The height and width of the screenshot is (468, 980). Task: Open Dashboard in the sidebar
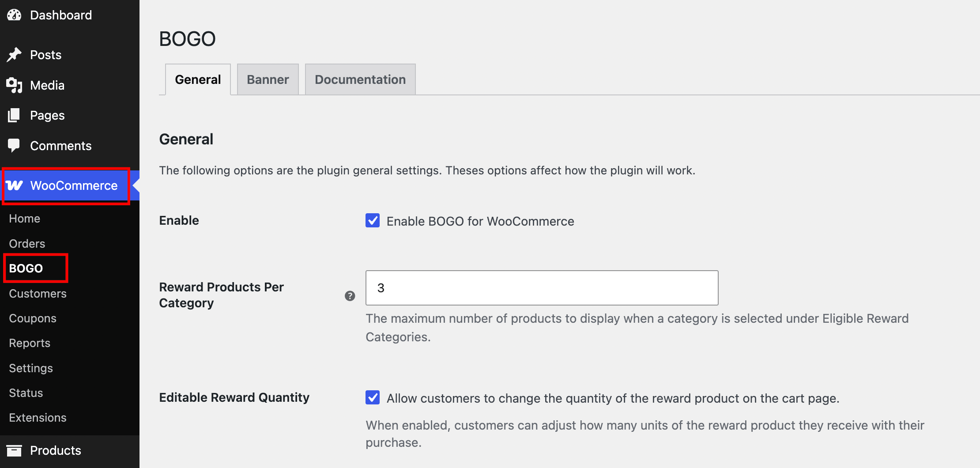(x=70, y=15)
